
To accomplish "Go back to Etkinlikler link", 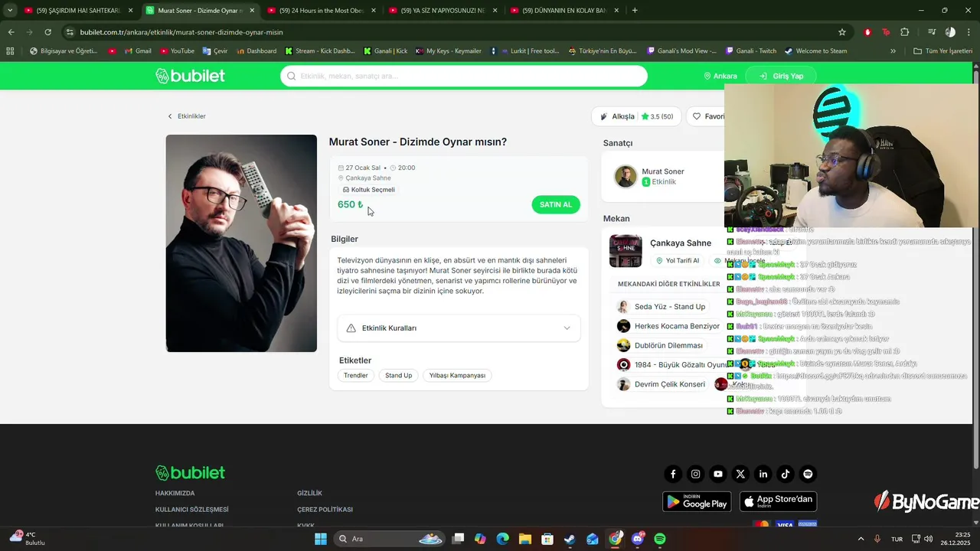I will (x=187, y=116).
